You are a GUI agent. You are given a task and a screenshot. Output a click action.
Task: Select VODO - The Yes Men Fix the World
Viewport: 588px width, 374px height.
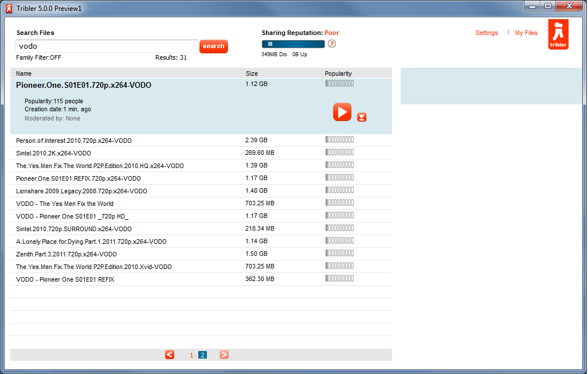point(201,204)
